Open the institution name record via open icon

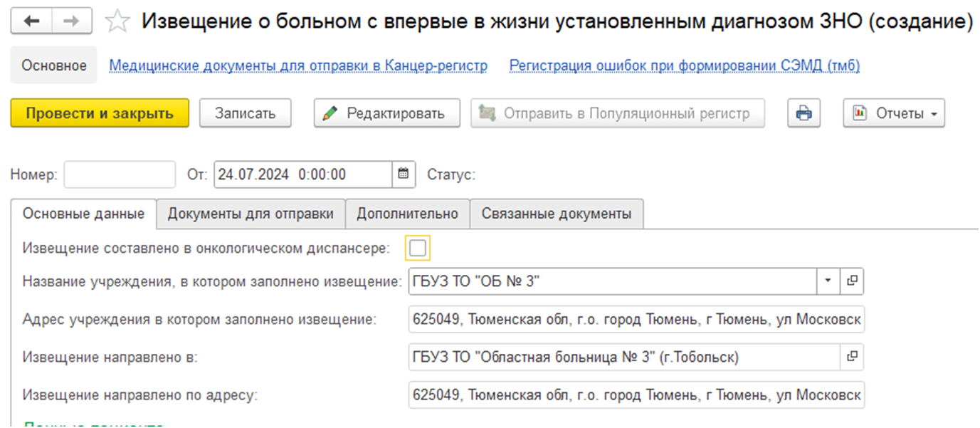pyautogui.click(x=851, y=281)
